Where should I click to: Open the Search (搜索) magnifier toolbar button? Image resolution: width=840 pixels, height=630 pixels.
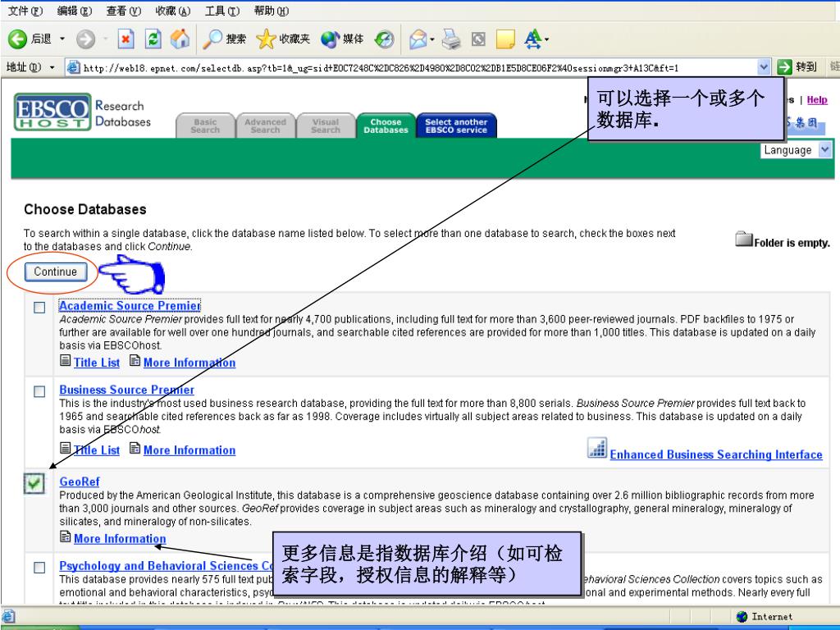[224, 39]
